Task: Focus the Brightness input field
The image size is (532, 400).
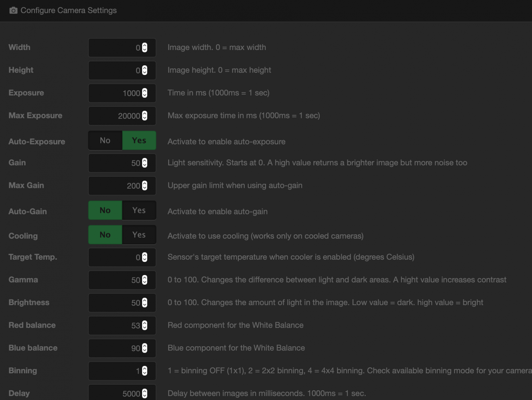Action: [122, 303]
